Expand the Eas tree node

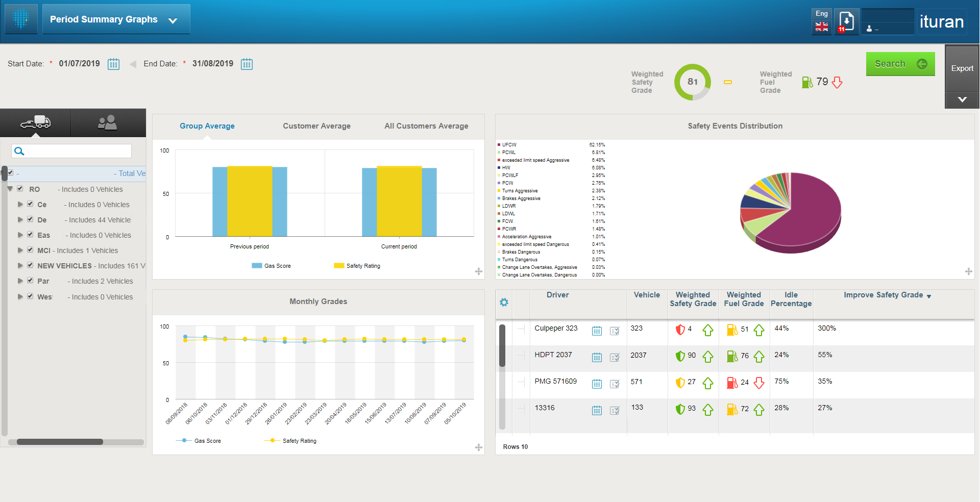20,235
